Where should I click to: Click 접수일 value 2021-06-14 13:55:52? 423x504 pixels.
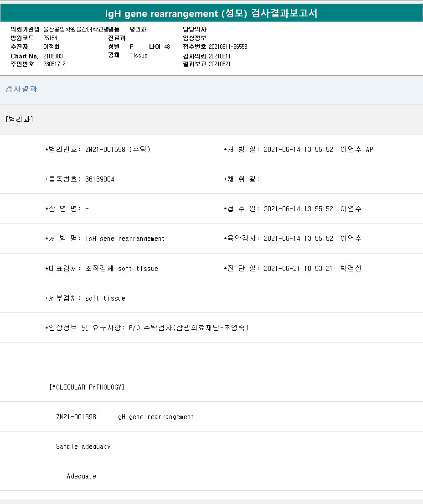(x=299, y=209)
